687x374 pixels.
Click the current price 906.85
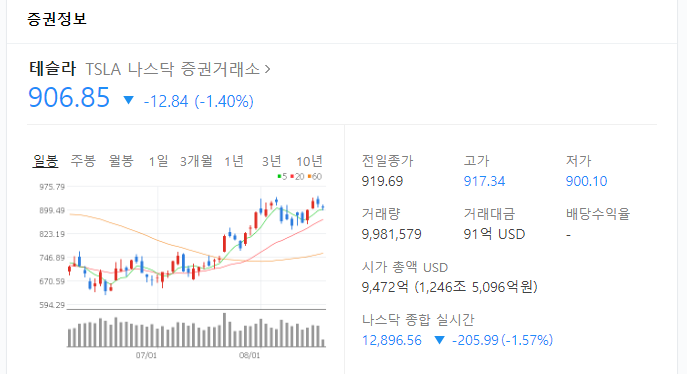pos(69,97)
